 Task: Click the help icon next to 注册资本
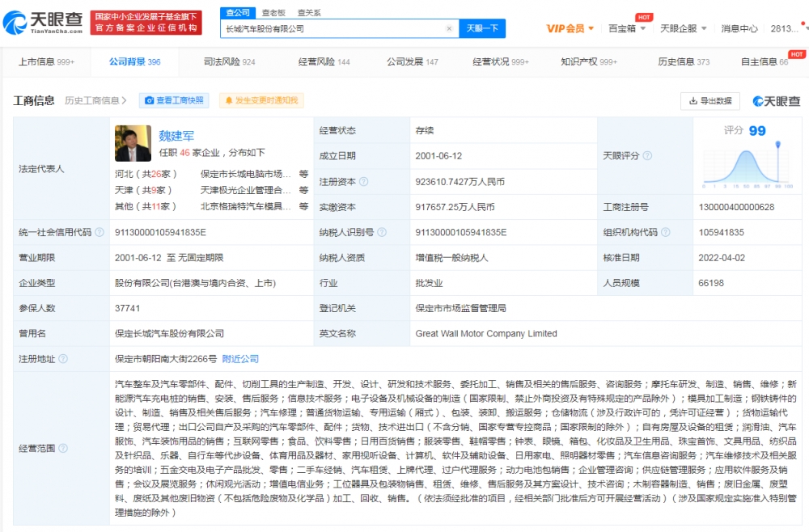364,181
